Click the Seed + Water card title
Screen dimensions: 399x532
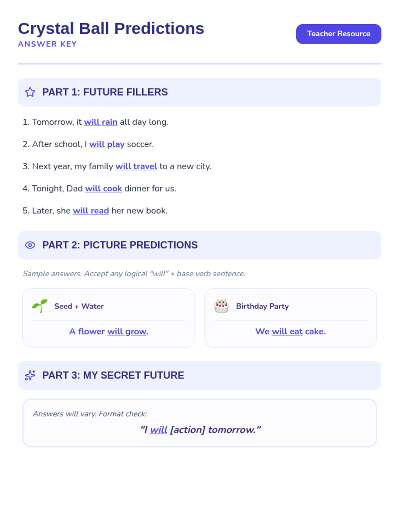(x=79, y=306)
